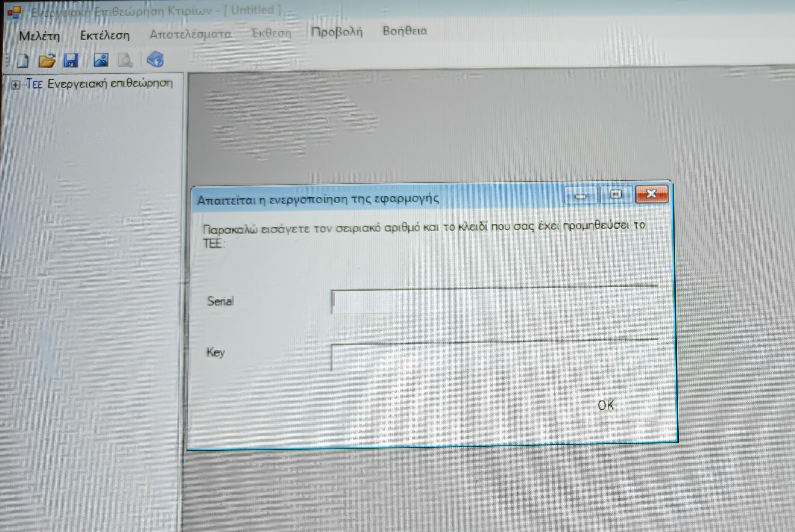Click the Key input field
This screenshot has width=795, height=532.
(494, 356)
